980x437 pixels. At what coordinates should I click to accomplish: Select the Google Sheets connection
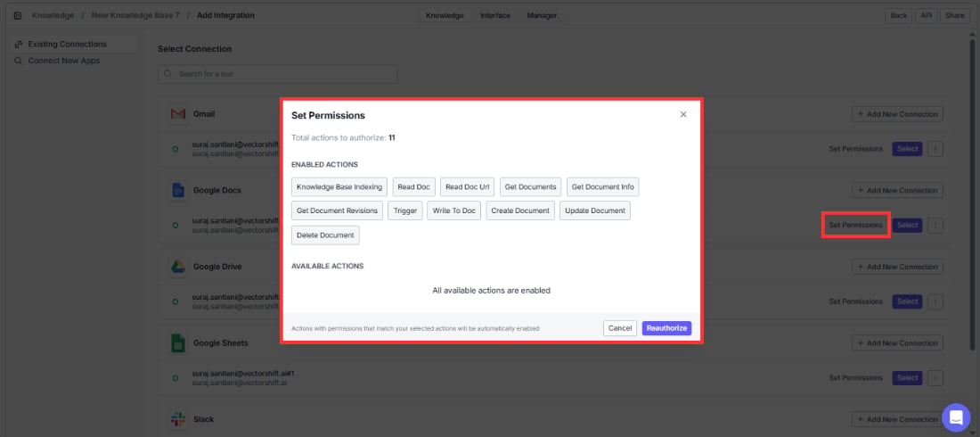907,378
